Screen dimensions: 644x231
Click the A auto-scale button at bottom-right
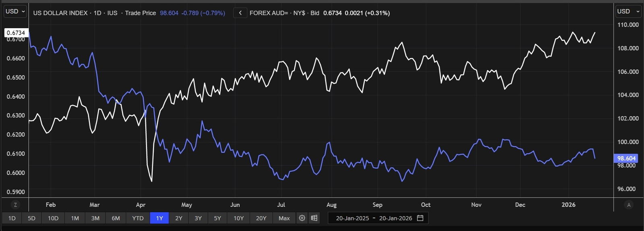tap(629, 205)
